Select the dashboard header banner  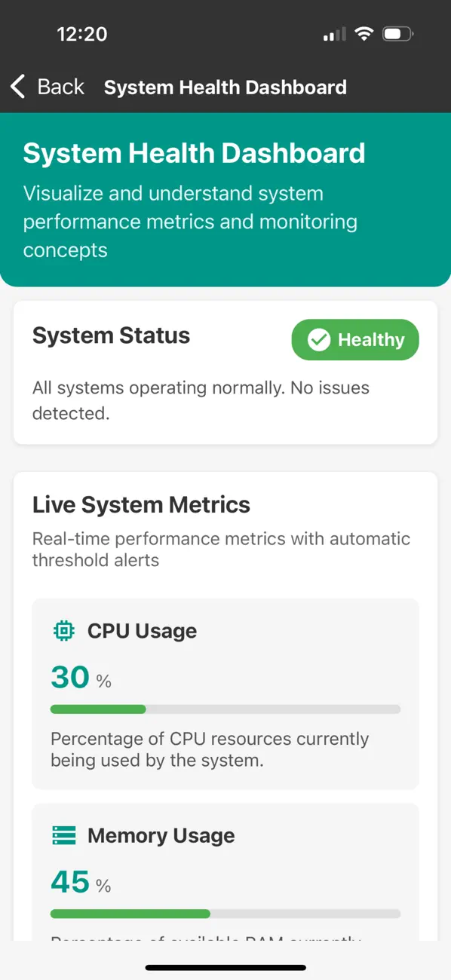click(225, 198)
